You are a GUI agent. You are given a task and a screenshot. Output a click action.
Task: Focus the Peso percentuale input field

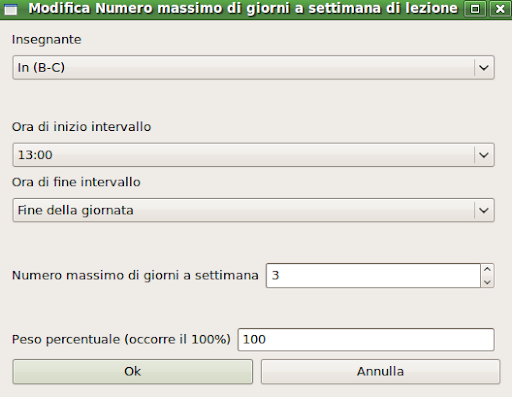coord(366,340)
